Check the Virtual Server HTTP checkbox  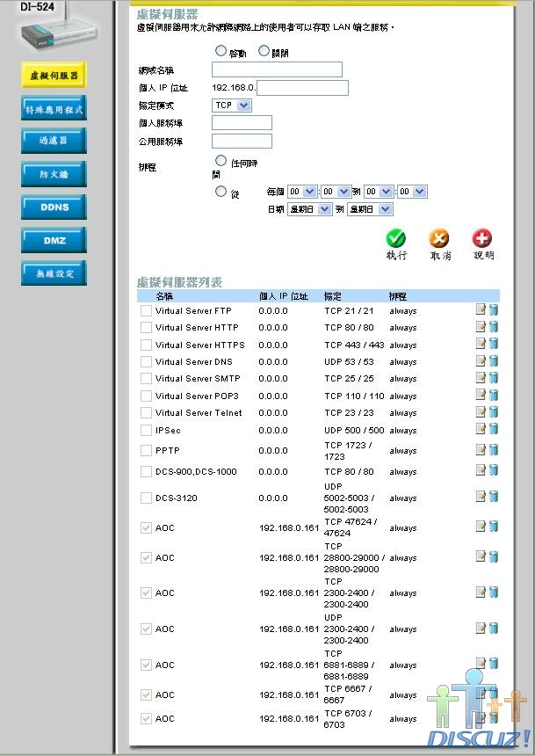click(146, 328)
